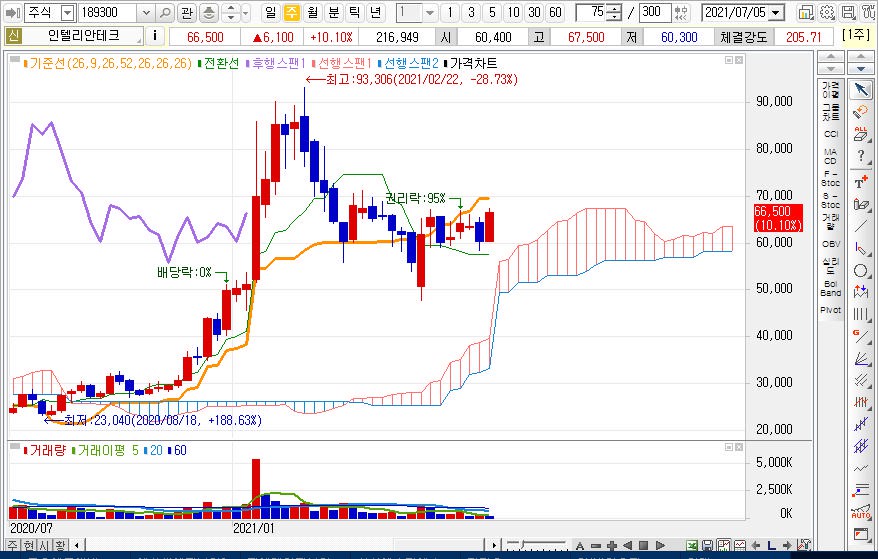Click the zoom slider in bottom toolbar
Viewport: 878px width, 559px height.
[x=536, y=544]
